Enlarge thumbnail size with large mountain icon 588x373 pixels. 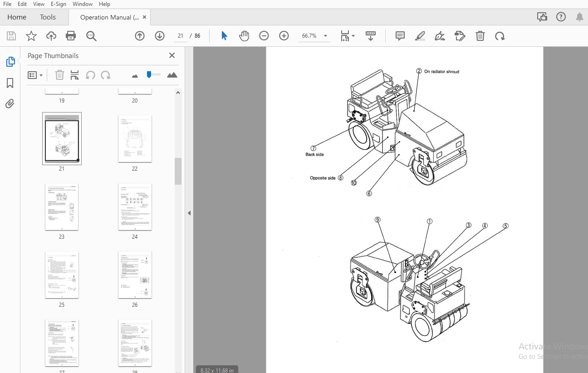(172, 75)
